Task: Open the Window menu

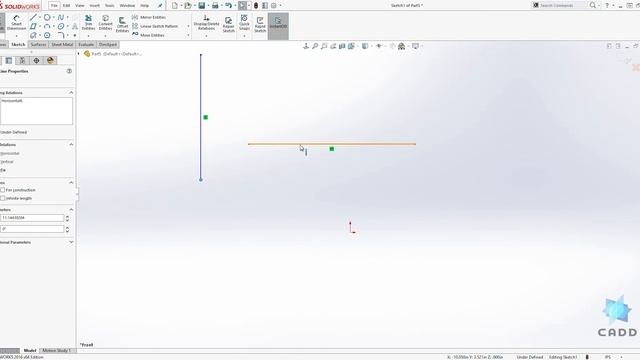Action: 127,5
